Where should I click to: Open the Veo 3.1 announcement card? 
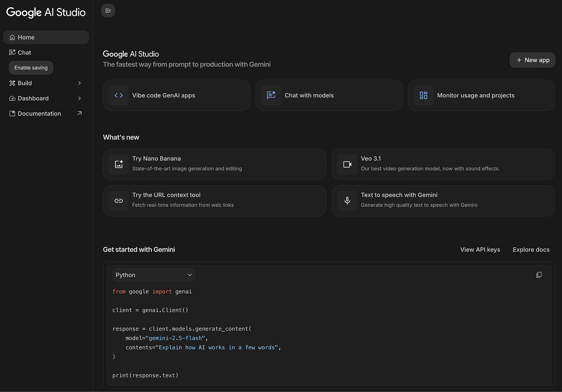tap(443, 164)
